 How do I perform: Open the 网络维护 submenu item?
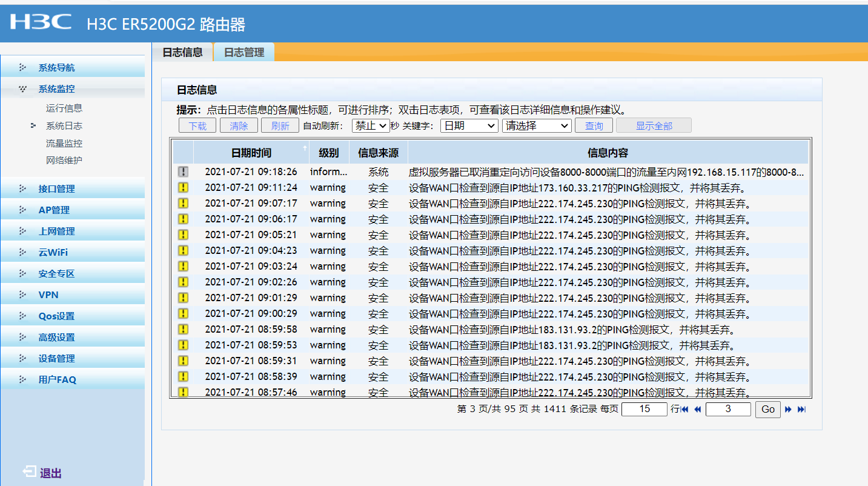[64, 161]
